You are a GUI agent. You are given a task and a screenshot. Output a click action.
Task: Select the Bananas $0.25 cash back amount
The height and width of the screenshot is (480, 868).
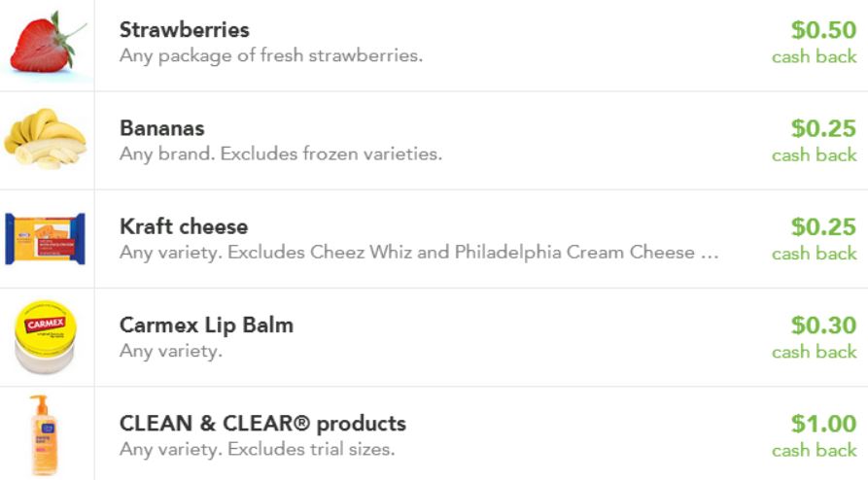(823, 128)
